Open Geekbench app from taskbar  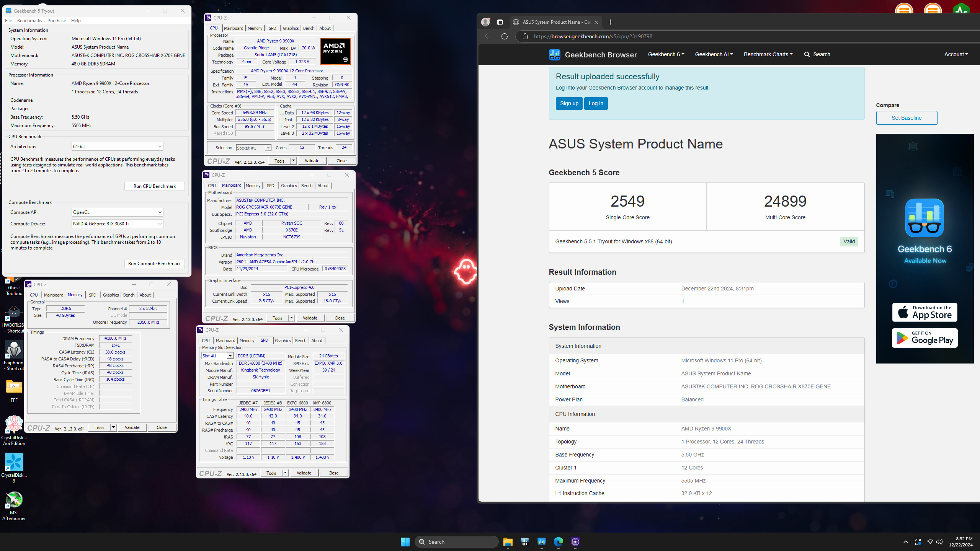(541, 542)
